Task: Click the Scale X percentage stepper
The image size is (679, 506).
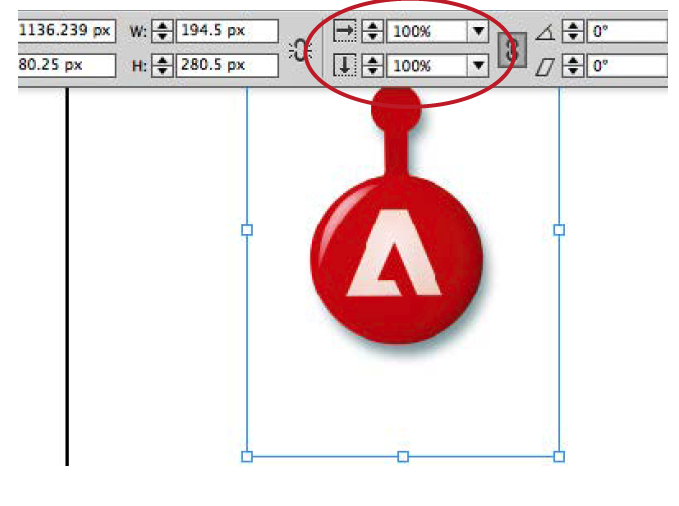Action: pos(372,31)
